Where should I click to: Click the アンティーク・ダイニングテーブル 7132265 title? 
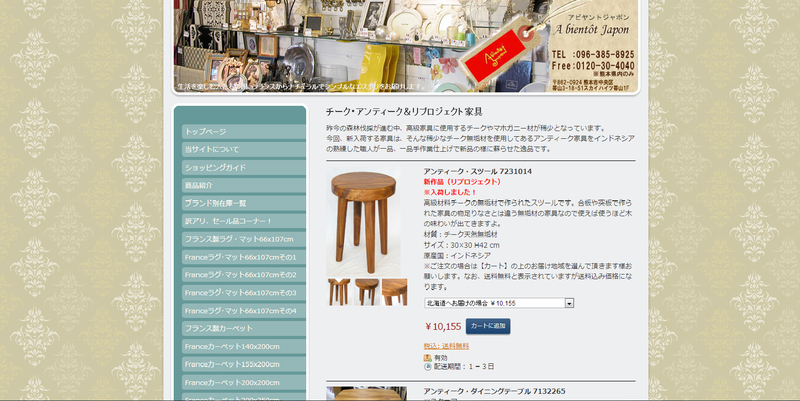click(x=494, y=392)
